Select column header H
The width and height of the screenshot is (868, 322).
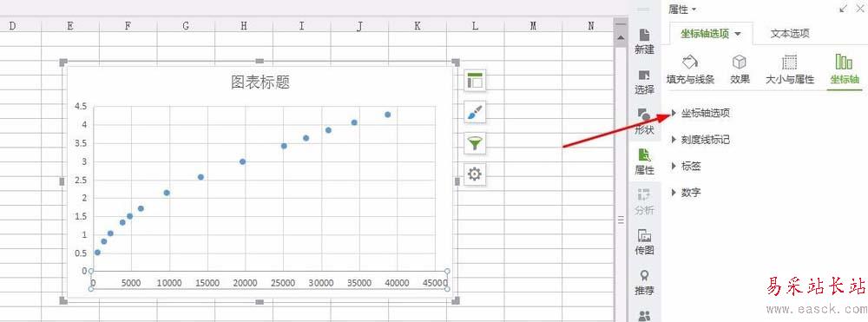[244, 25]
